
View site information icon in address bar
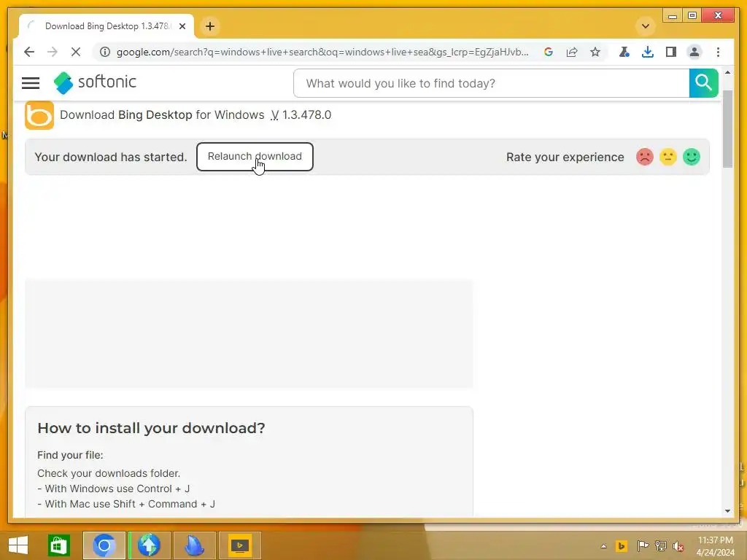click(x=105, y=52)
